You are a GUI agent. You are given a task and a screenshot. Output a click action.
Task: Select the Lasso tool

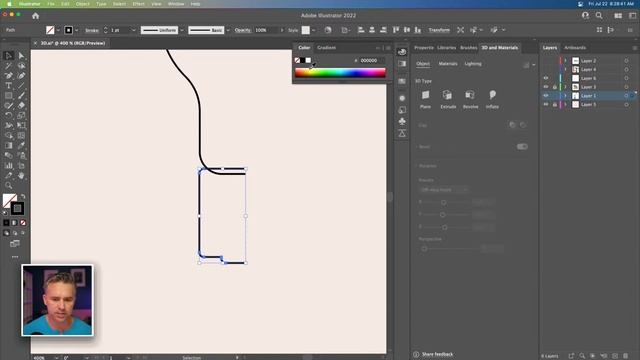(x=21, y=66)
